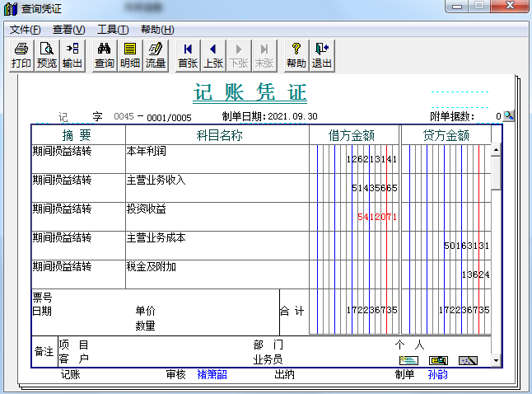The width and height of the screenshot is (532, 394).
Task: Close the 查询凭证 window
Action: click(510, 6)
